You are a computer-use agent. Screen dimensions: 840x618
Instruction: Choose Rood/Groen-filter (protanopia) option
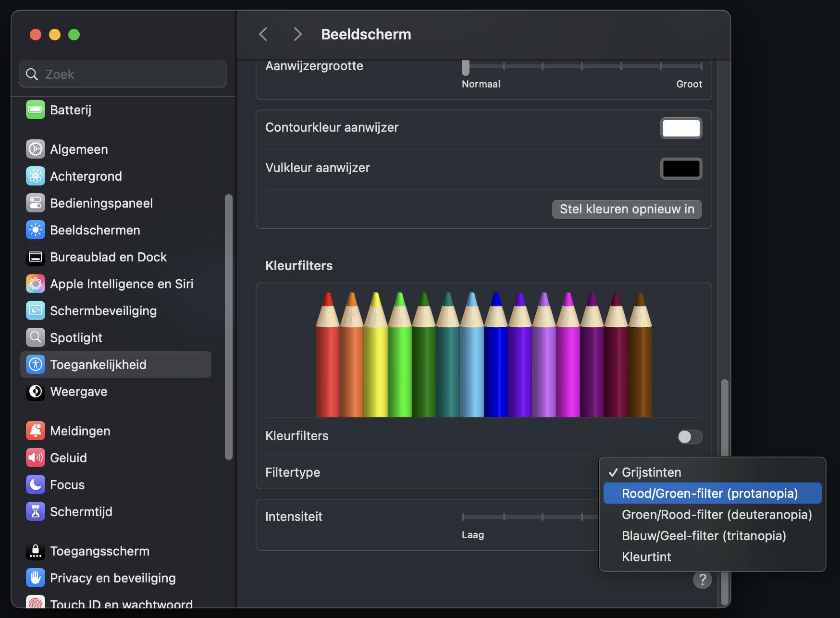709,494
